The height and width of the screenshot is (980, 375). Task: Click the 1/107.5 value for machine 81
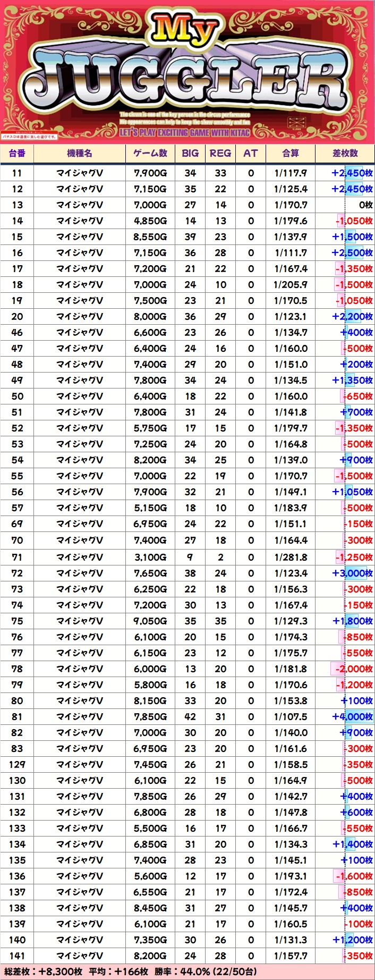pyautogui.click(x=291, y=716)
